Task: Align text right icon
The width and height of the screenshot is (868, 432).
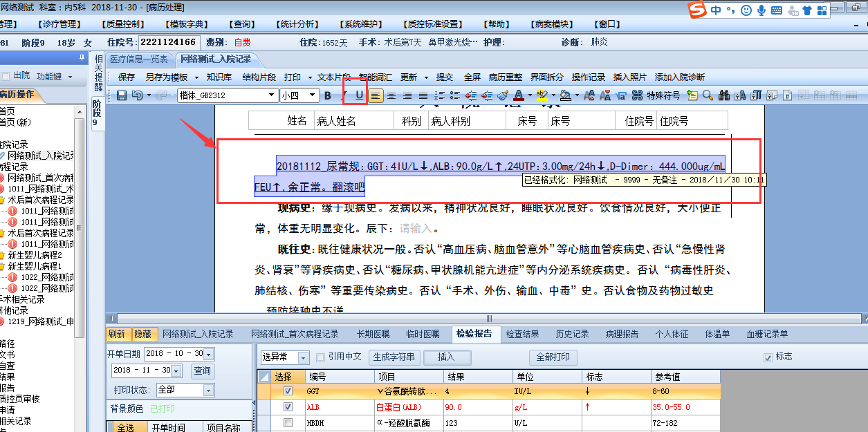Action: tap(407, 95)
